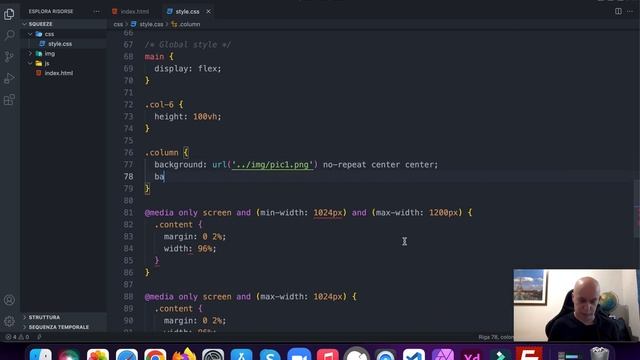Viewport: 640px width, 360px height.
Task: Click the margin: 0 2% on line 83
Action: click(x=195, y=237)
